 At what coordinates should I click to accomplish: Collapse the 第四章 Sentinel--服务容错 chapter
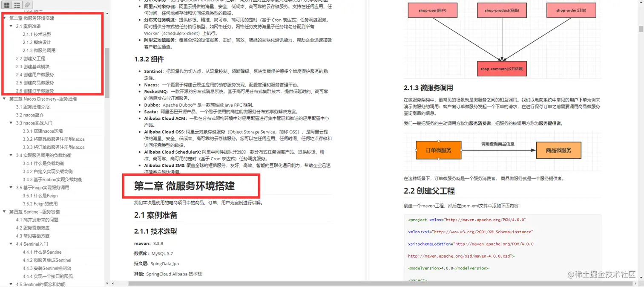pyautogui.click(x=5, y=212)
